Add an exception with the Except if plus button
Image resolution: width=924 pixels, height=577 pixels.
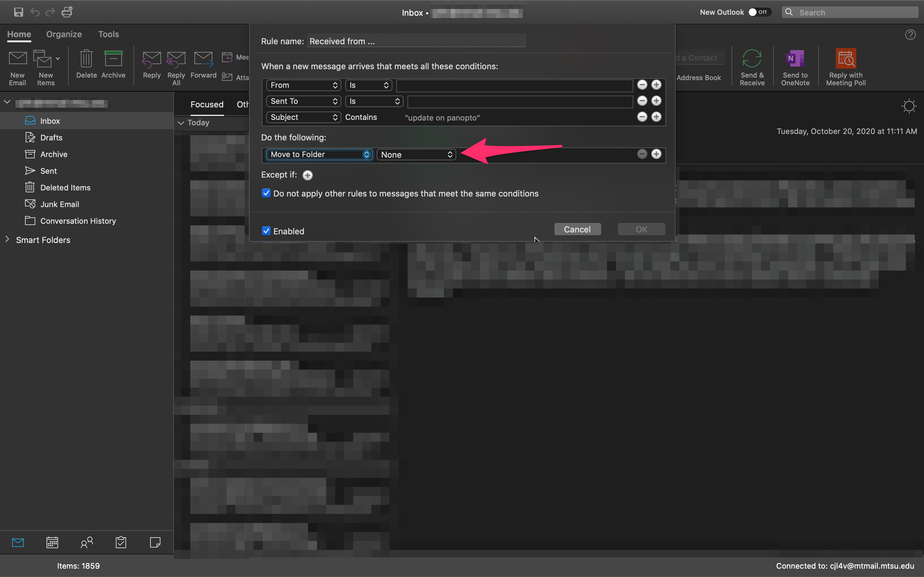point(307,175)
